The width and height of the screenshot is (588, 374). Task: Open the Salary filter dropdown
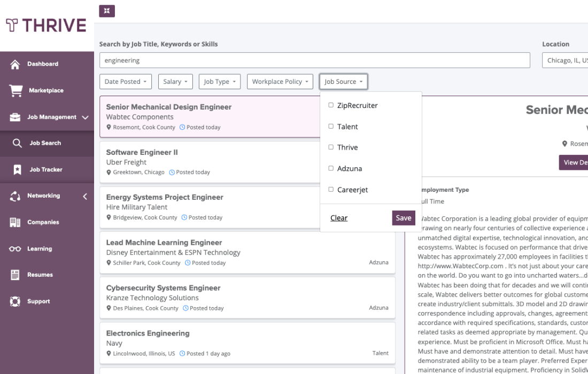pyautogui.click(x=175, y=81)
